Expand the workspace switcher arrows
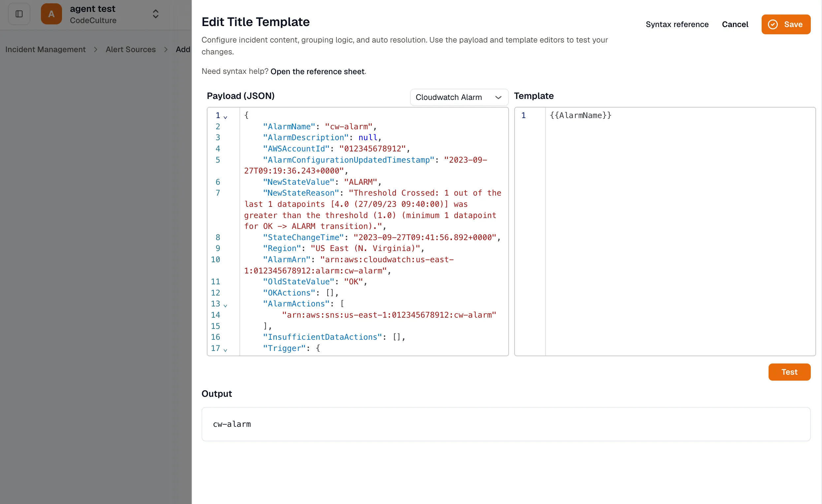 155,14
